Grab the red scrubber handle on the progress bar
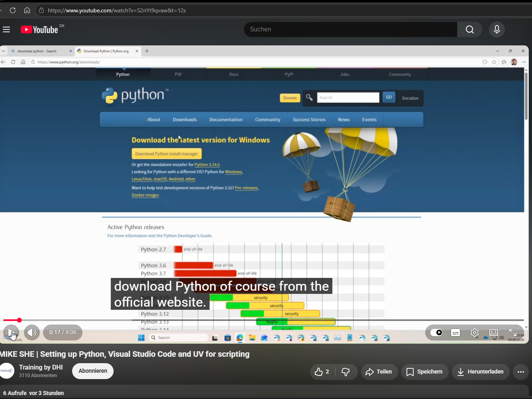532x399 pixels. [x=19, y=320]
